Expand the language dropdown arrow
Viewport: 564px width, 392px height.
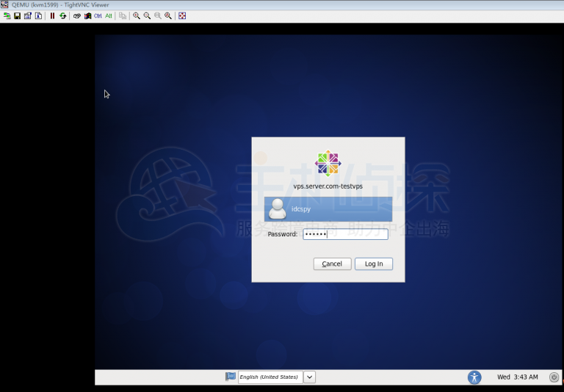[309, 377]
